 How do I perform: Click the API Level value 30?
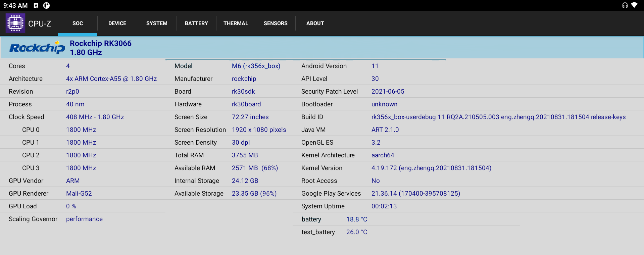[x=375, y=79]
